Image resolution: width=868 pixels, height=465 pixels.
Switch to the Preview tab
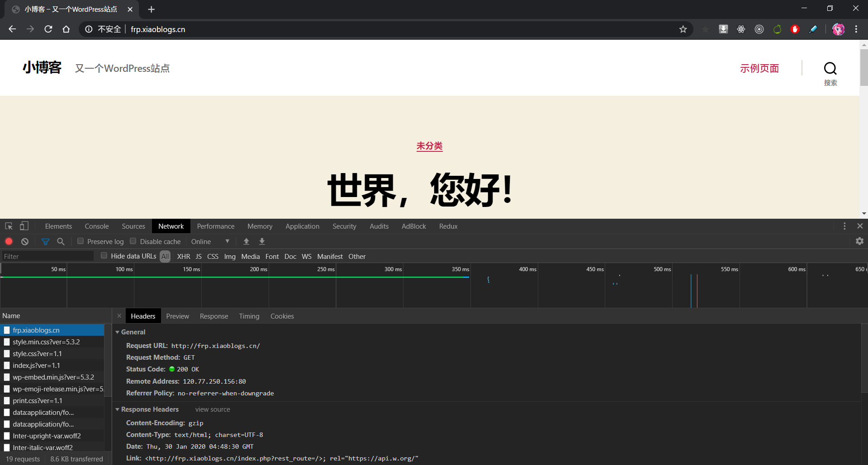point(177,316)
